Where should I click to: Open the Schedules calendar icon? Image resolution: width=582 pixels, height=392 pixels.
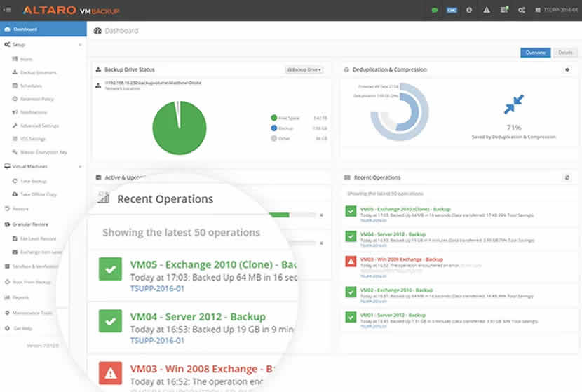pos(15,86)
